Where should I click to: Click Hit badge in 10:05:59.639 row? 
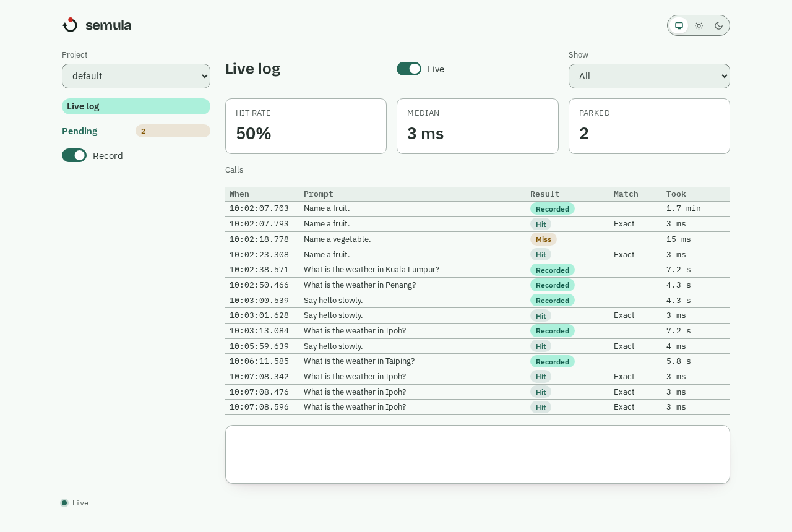[541, 346]
